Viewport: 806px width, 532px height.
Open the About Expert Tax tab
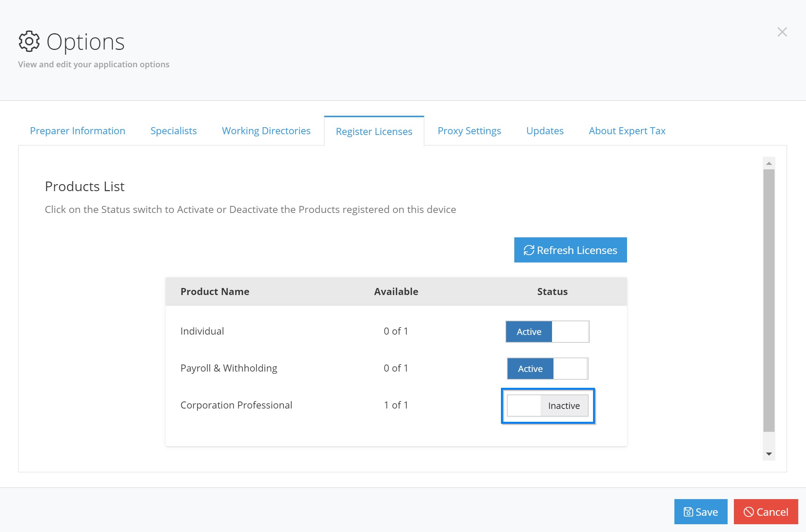pos(627,131)
